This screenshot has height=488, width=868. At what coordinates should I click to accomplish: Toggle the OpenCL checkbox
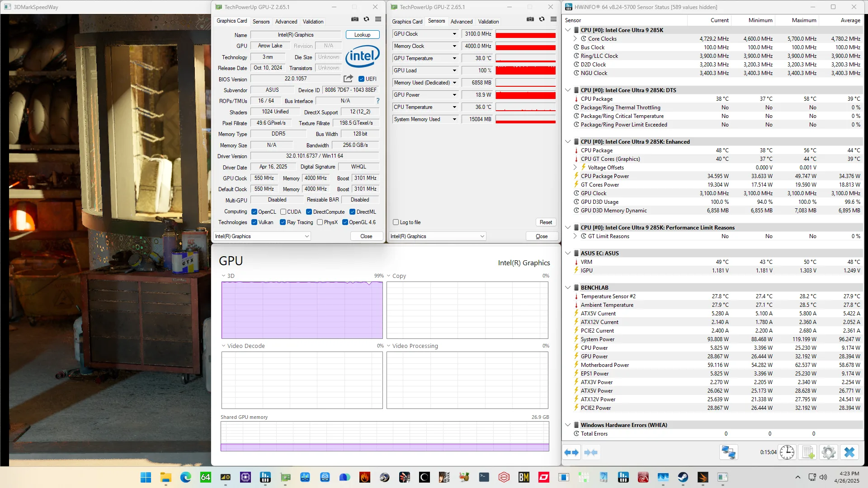click(255, 212)
